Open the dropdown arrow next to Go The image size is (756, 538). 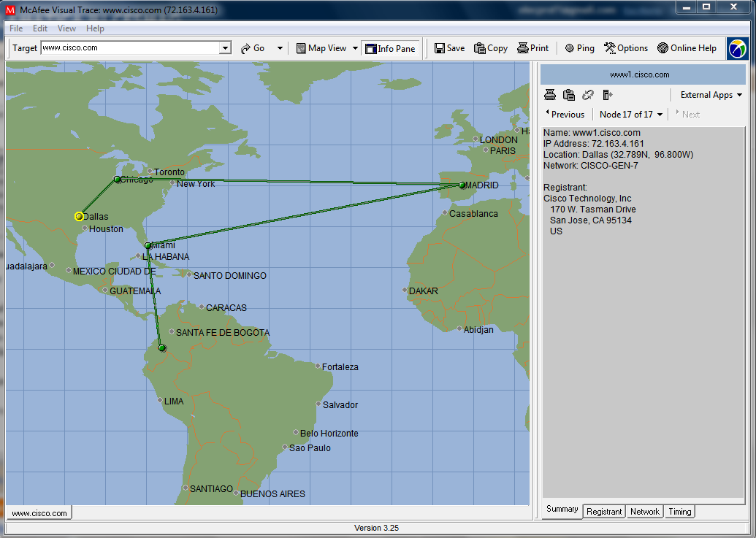[280, 48]
